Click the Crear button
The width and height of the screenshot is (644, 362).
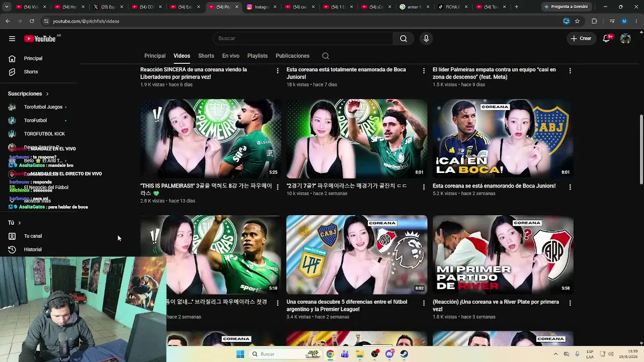(581, 39)
